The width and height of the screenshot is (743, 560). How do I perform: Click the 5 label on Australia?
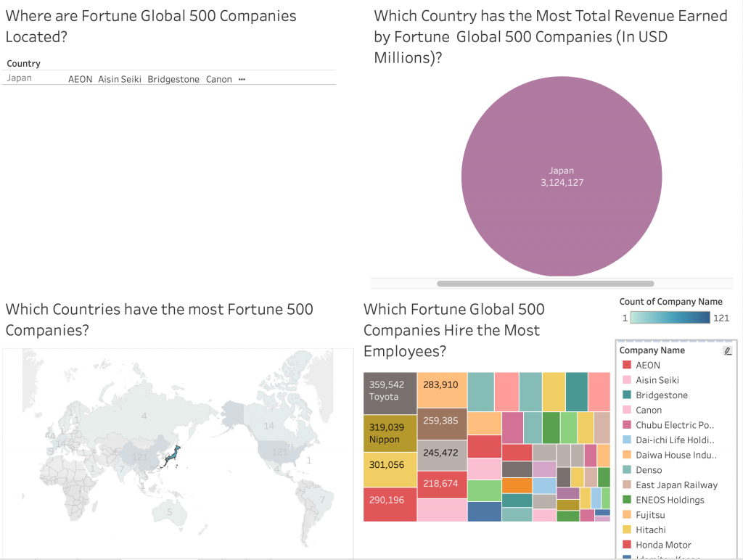[x=170, y=511]
